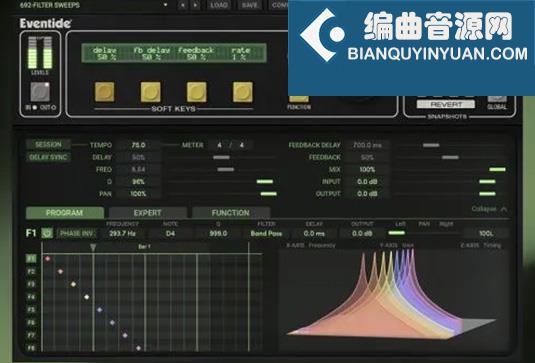Select the F1 row label in grid

(31, 259)
